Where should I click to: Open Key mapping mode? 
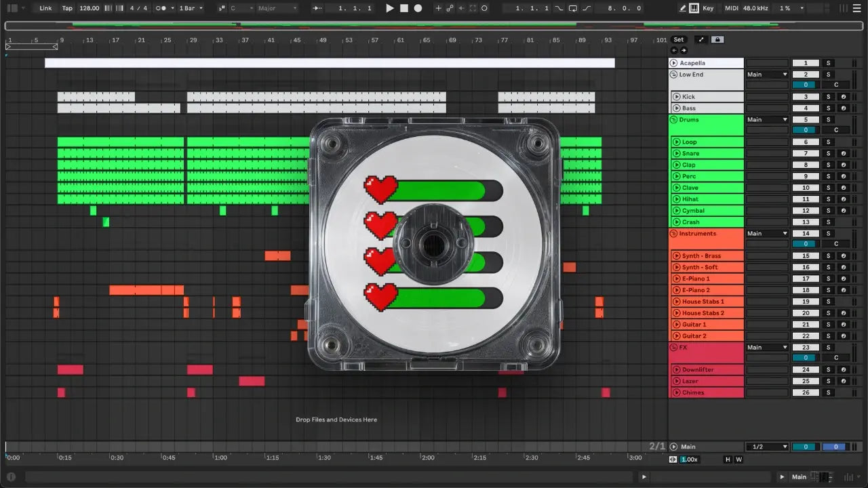tap(708, 8)
